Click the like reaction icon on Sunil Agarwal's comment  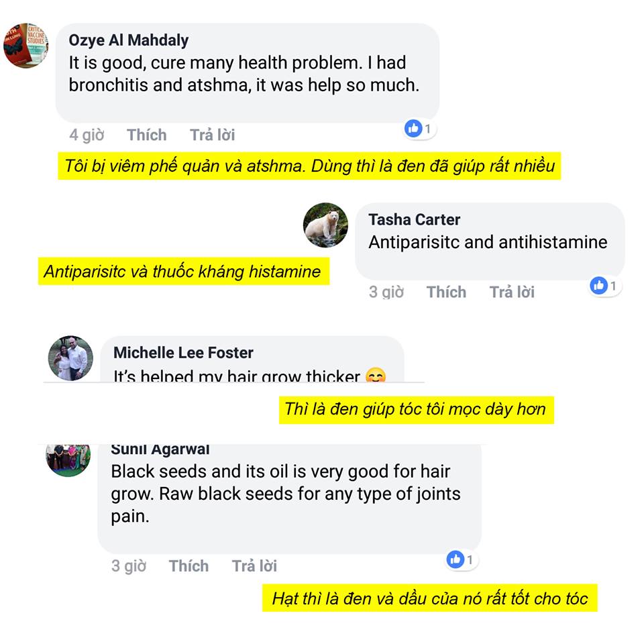point(455,559)
